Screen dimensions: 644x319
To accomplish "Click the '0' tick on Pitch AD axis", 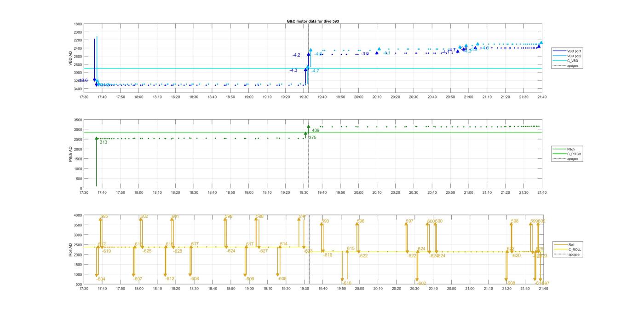I will coord(81,189).
